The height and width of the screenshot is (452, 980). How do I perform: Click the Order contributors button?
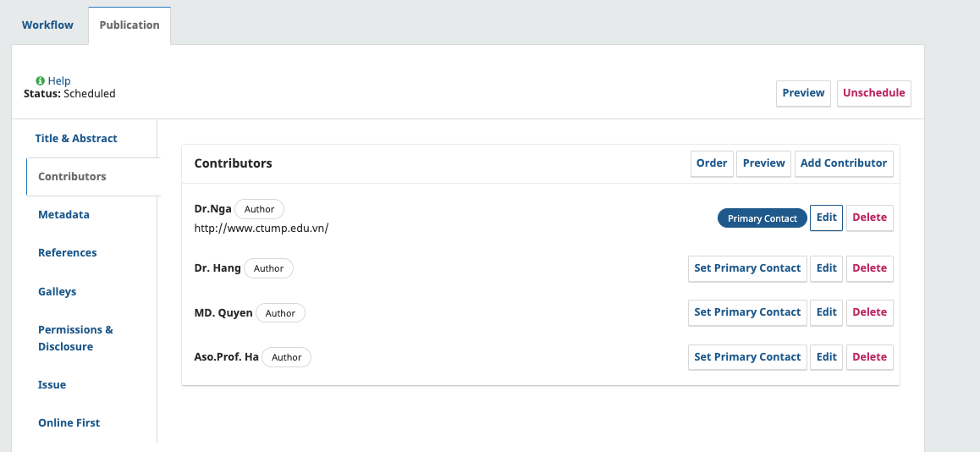point(711,163)
